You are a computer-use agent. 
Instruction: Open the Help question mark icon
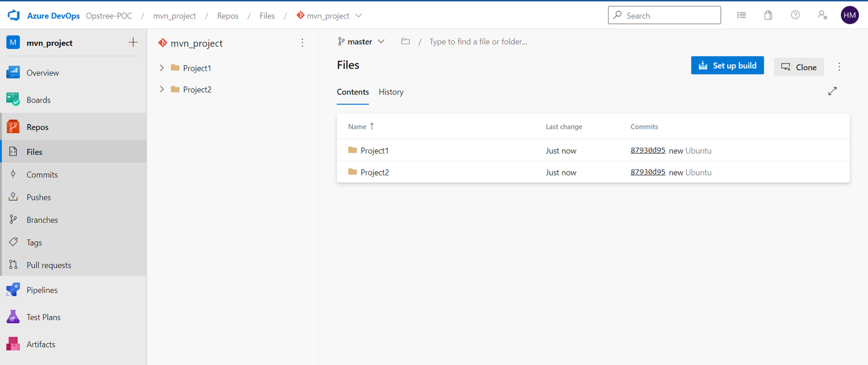pyautogui.click(x=795, y=15)
